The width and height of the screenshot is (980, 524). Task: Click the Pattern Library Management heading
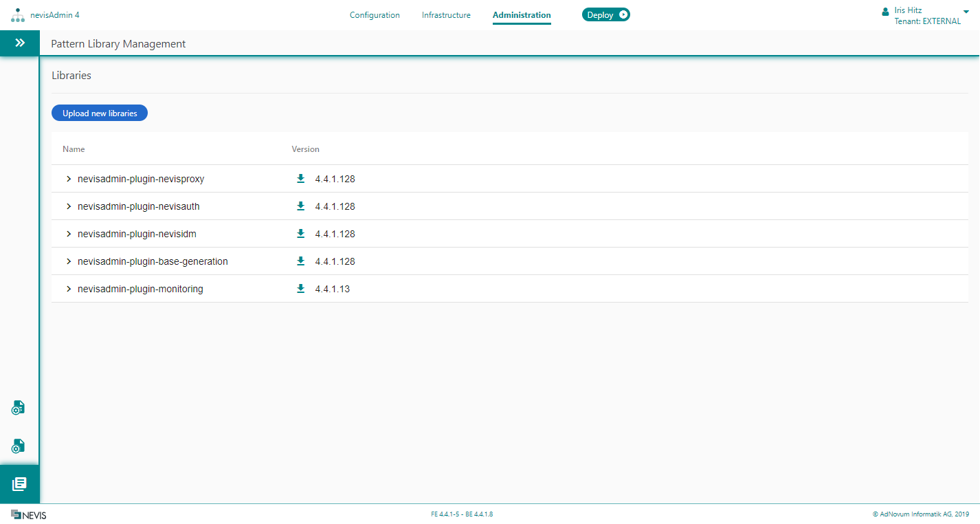tap(118, 44)
